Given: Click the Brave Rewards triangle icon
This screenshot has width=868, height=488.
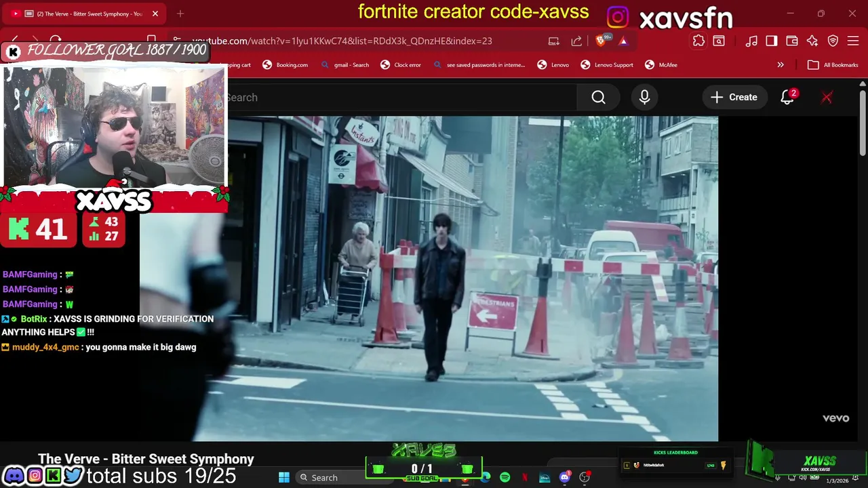Looking at the screenshot, I should (623, 41).
